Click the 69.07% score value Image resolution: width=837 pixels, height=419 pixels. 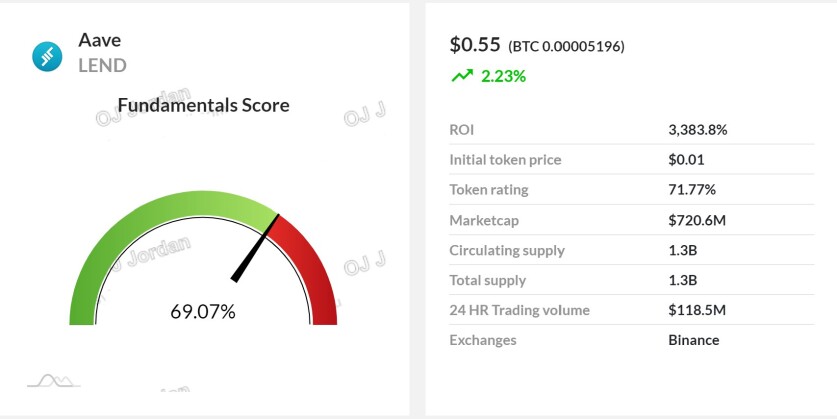pyautogui.click(x=203, y=312)
